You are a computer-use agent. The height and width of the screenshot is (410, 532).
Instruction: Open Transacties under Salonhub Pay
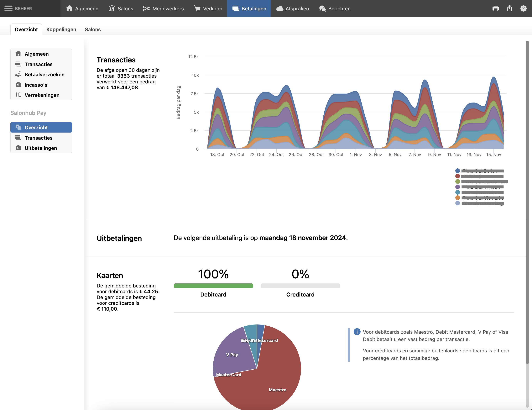(x=39, y=138)
